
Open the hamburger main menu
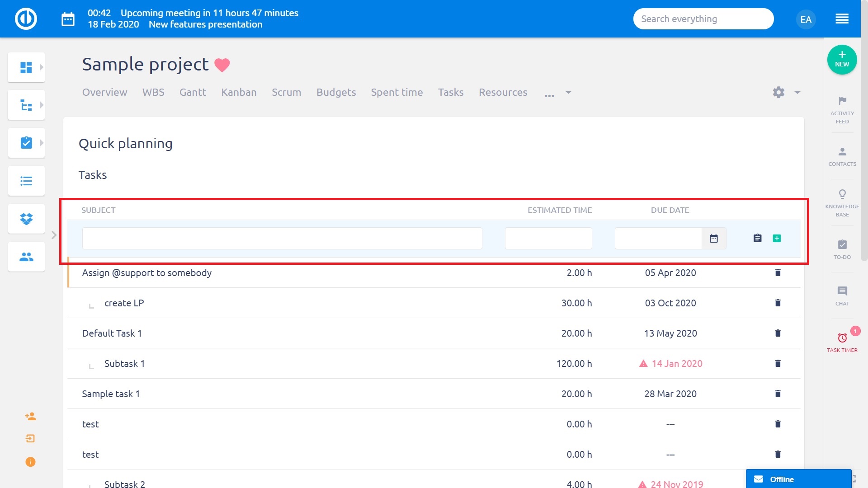pos(842,19)
